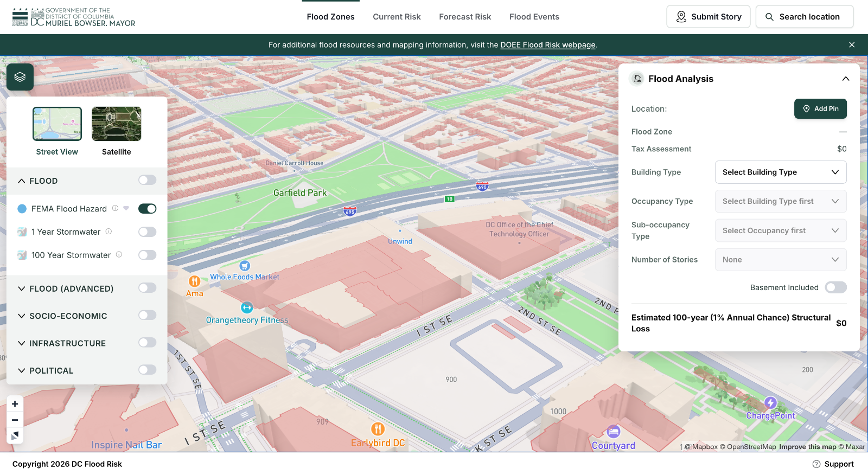Click the Submit Story button
Screen dimensions: 868x475
click(x=709, y=17)
